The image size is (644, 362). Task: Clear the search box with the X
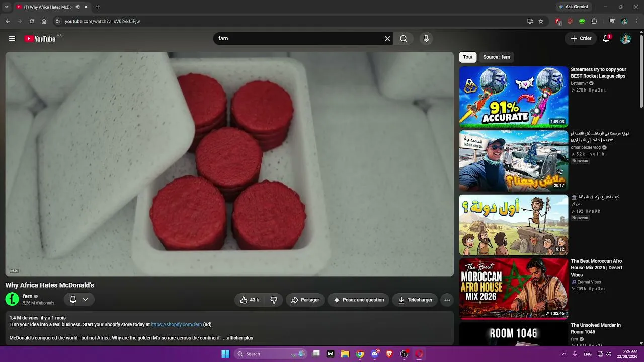[x=387, y=39]
